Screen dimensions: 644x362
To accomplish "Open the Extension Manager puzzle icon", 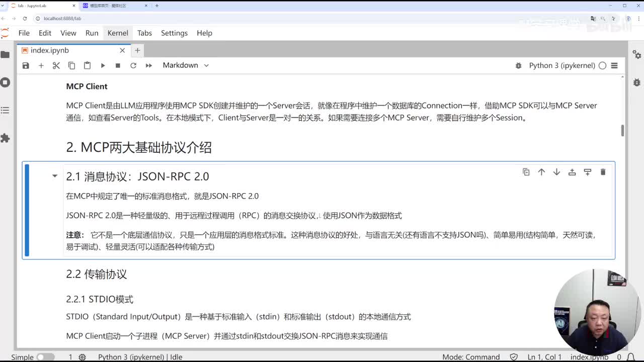I will (x=6, y=138).
